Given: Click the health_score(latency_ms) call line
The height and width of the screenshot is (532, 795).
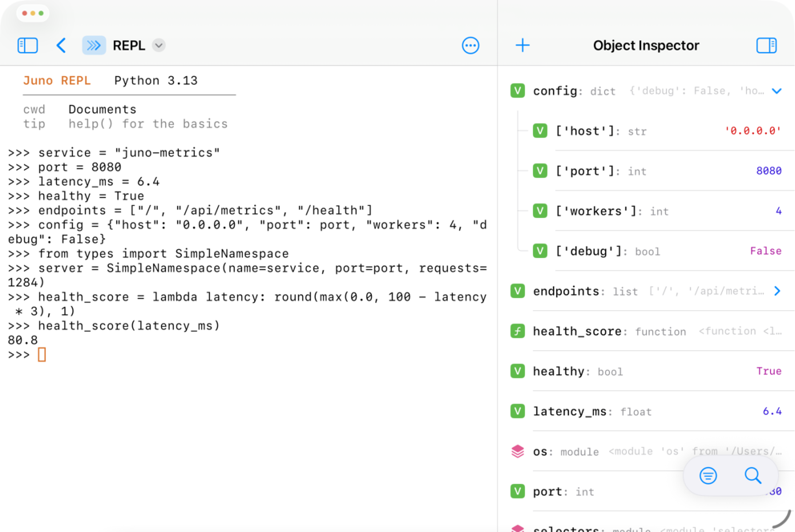Looking at the screenshot, I should coord(114,326).
